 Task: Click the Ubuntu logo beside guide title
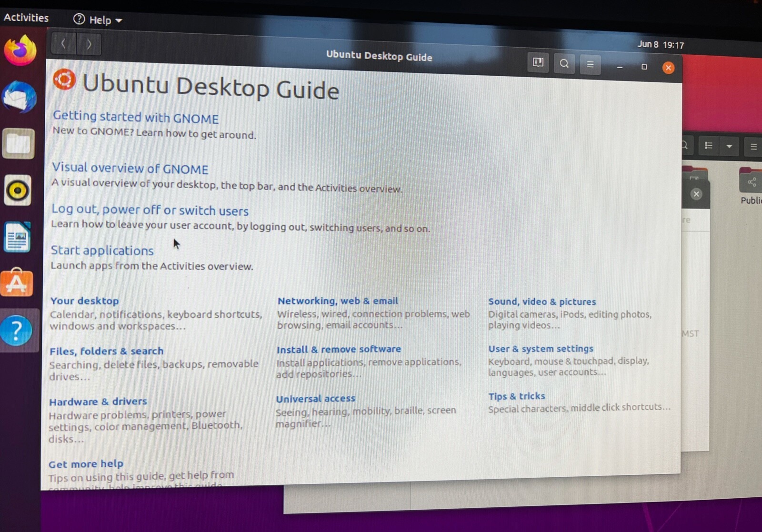[x=64, y=80]
